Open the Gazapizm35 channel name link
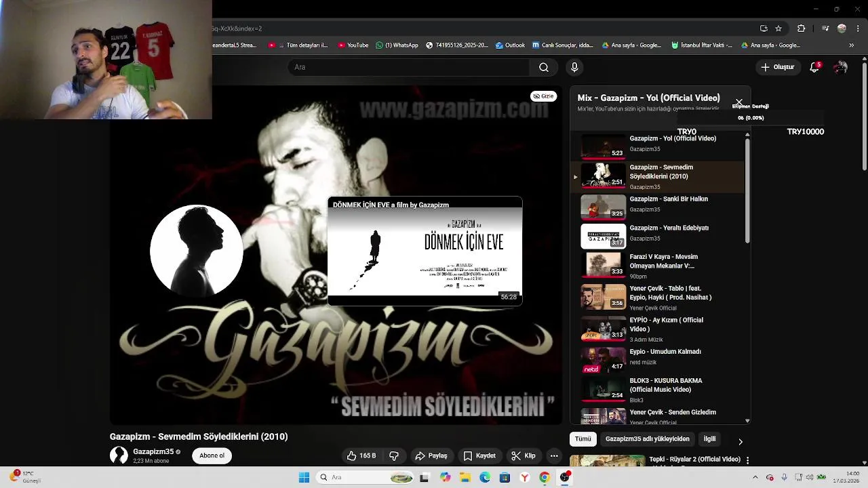The width and height of the screenshot is (868, 488). pos(153,451)
